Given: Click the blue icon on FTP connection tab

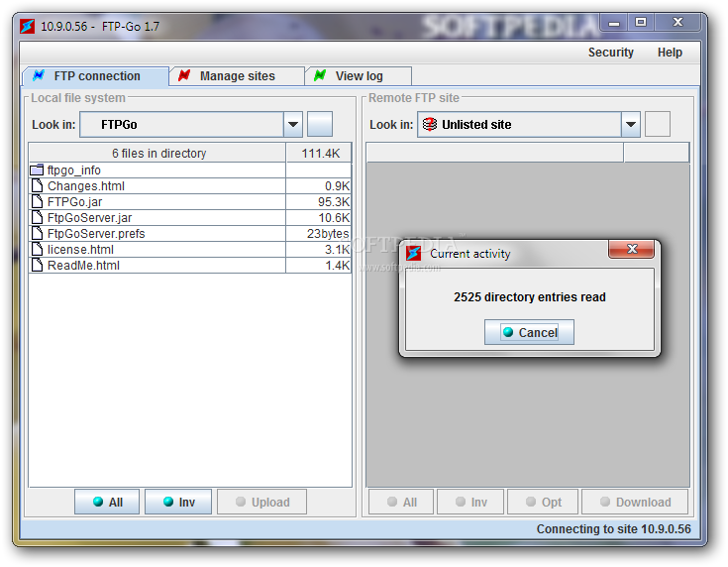Looking at the screenshot, I should click(39, 75).
